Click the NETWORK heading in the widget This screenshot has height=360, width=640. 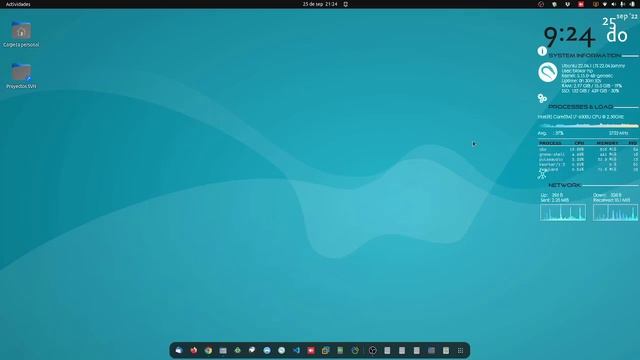[x=564, y=185]
